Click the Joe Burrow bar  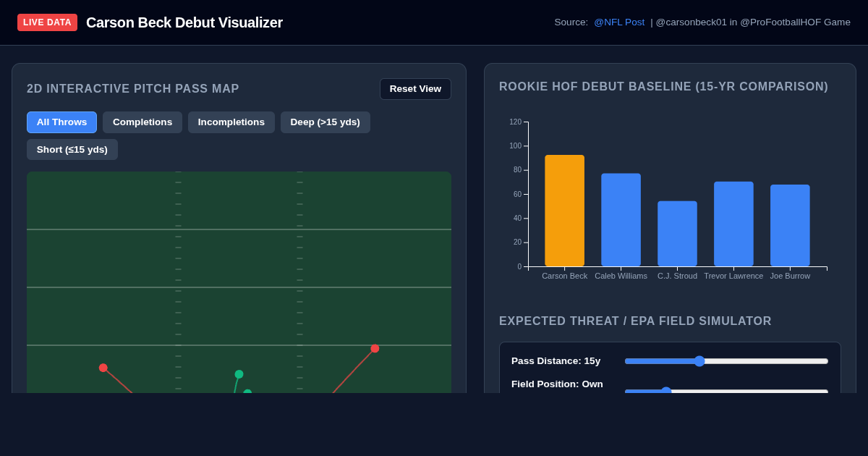[790, 226]
